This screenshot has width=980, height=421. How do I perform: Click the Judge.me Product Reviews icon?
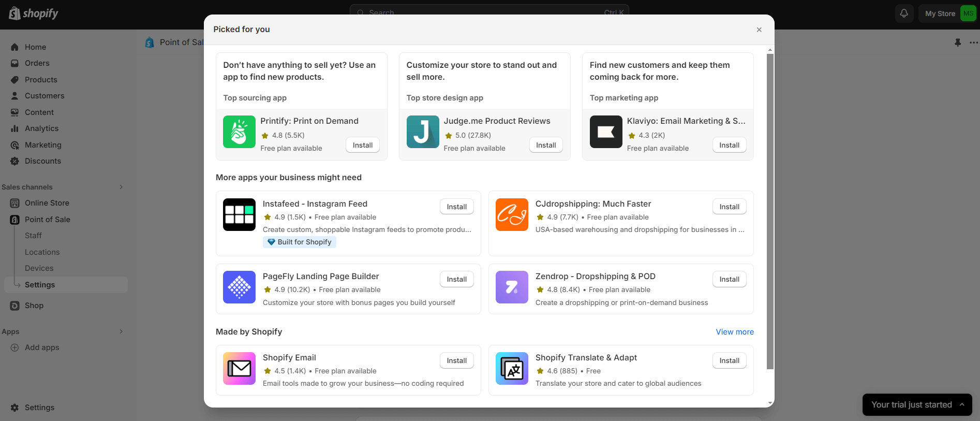click(422, 132)
